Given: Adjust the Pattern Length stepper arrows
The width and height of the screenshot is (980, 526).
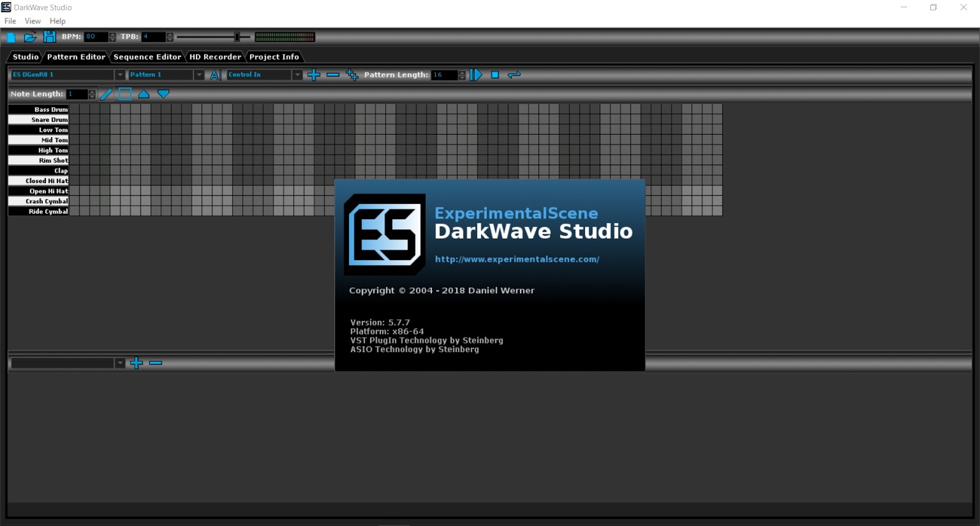Looking at the screenshot, I should 462,75.
